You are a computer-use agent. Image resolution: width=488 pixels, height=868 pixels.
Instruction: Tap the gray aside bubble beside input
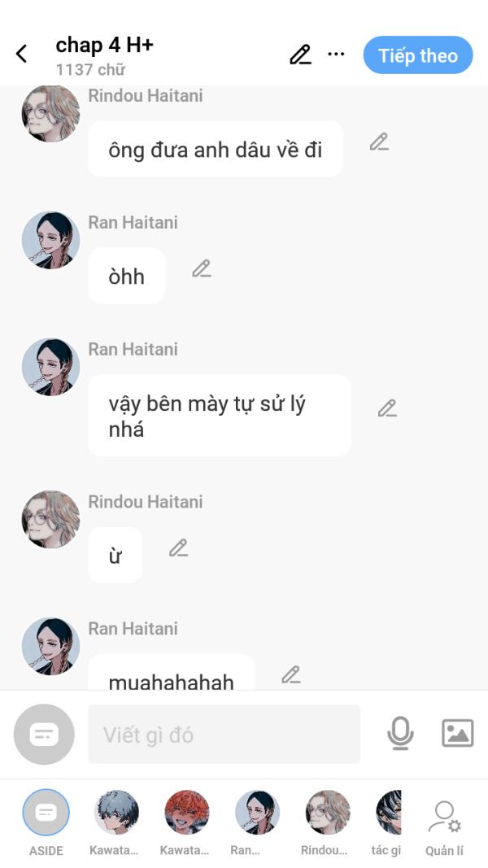(x=44, y=735)
